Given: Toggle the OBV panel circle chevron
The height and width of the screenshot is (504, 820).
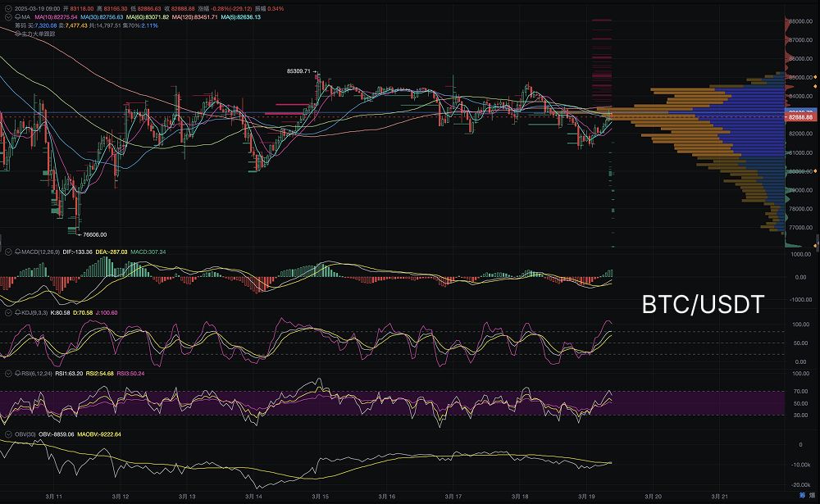Looking at the screenshot, I should pos(7,433).
